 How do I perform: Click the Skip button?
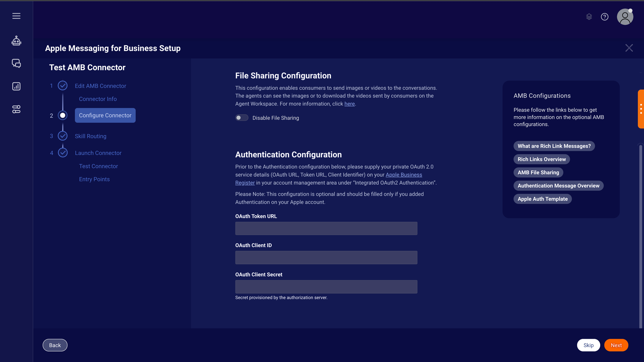pos(588,345)
